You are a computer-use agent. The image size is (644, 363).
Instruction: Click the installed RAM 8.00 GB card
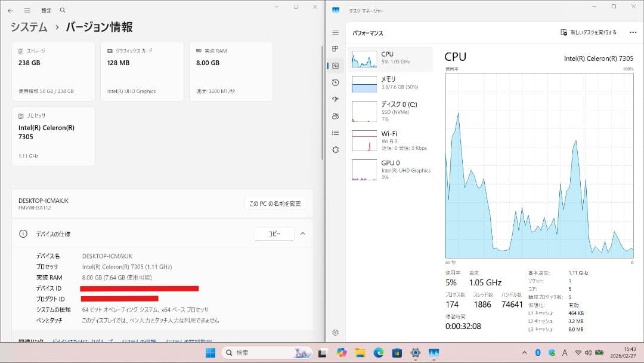(x=231, y=71)
